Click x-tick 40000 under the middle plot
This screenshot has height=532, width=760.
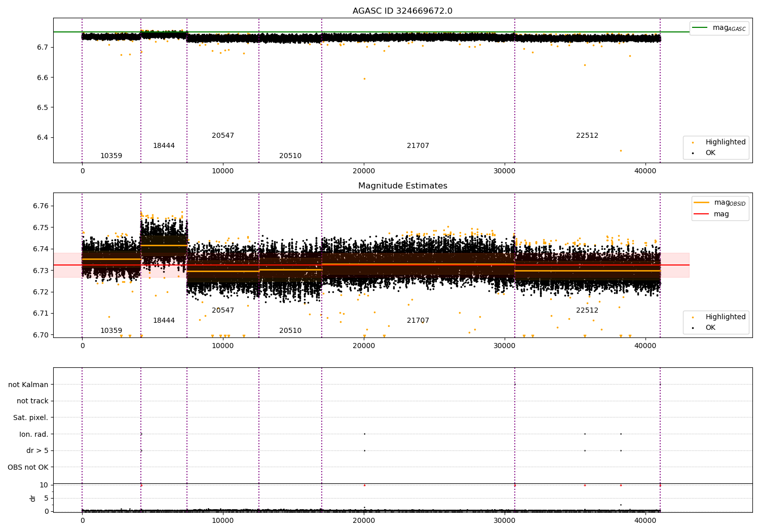click(645, 346)
